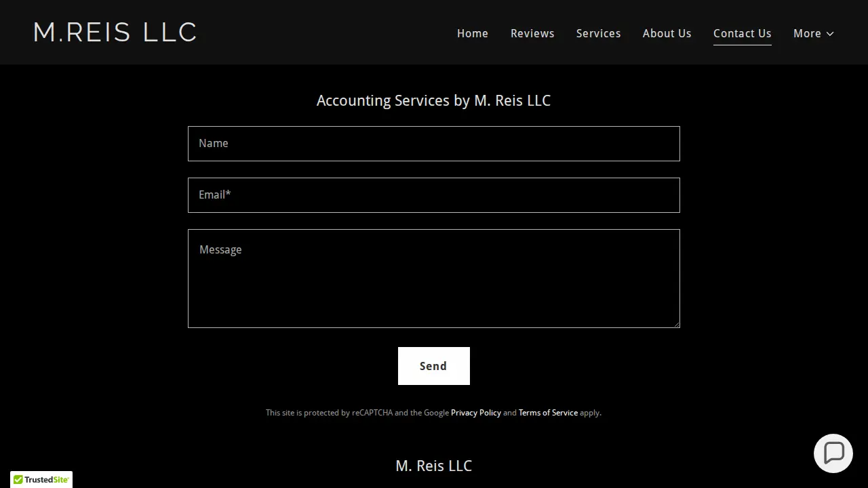868x488 pixels.
Task: Click the M. Reis LLC footer heading
Action: coord(434,466)
